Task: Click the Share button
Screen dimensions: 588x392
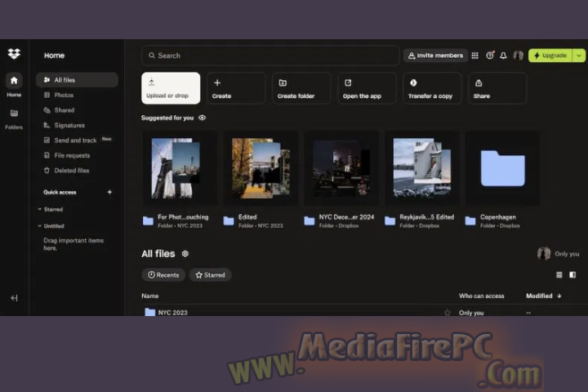Action: point(497,88)
